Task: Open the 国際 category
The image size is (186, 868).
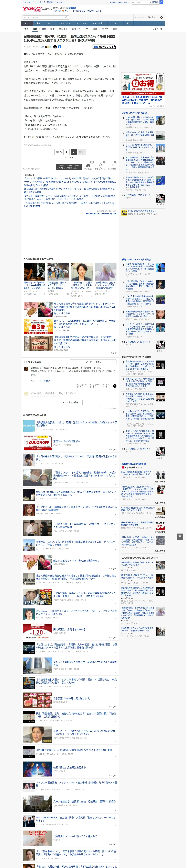Action: (44, 29)
